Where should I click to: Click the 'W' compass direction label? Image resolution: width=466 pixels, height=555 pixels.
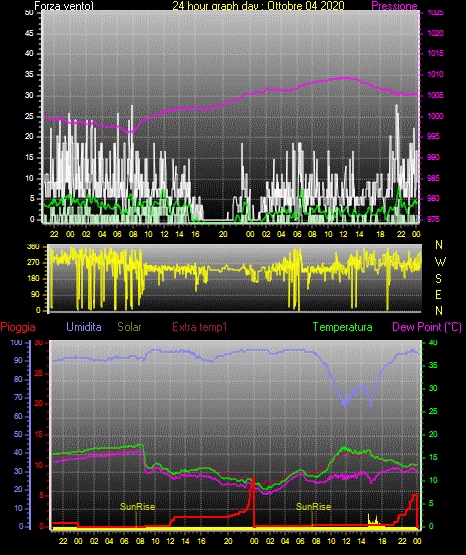[x=440, y=262]
